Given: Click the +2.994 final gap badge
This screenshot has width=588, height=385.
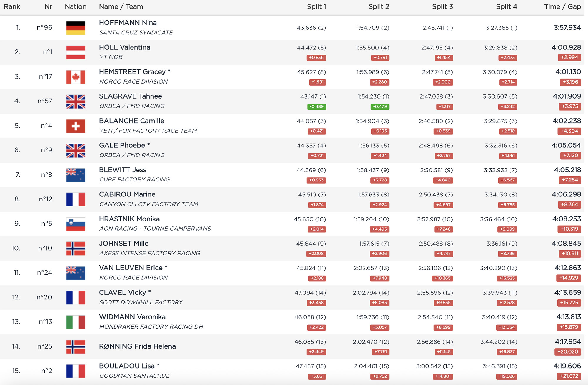Looking at the screenshot, I should coord(569,57).
